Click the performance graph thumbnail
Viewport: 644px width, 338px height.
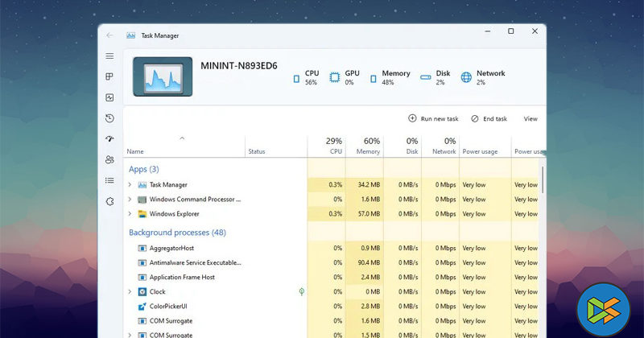pyautogui.click(x=163, y=77)
